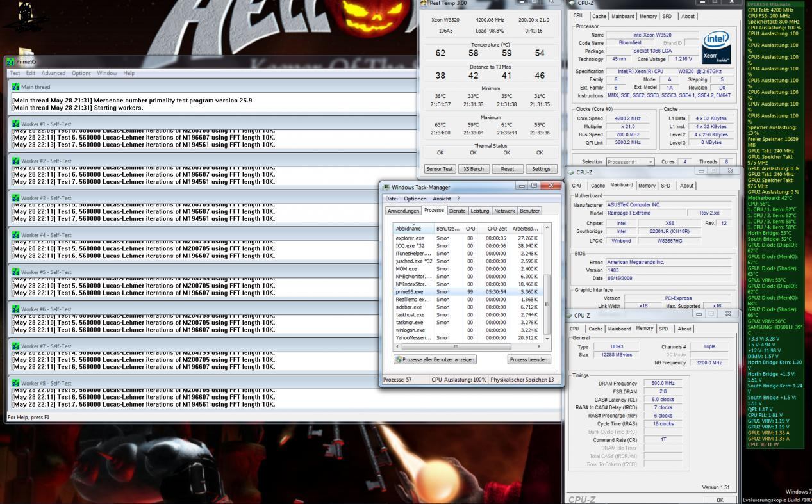Click scroll-down arrow of process list
This screenshot has height=504, width=812.
547,338
